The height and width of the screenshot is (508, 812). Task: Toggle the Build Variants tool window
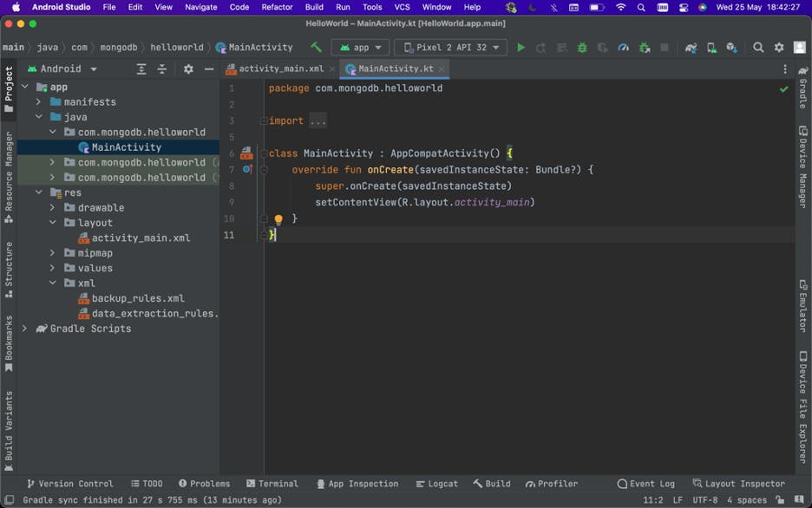point(9,431)
